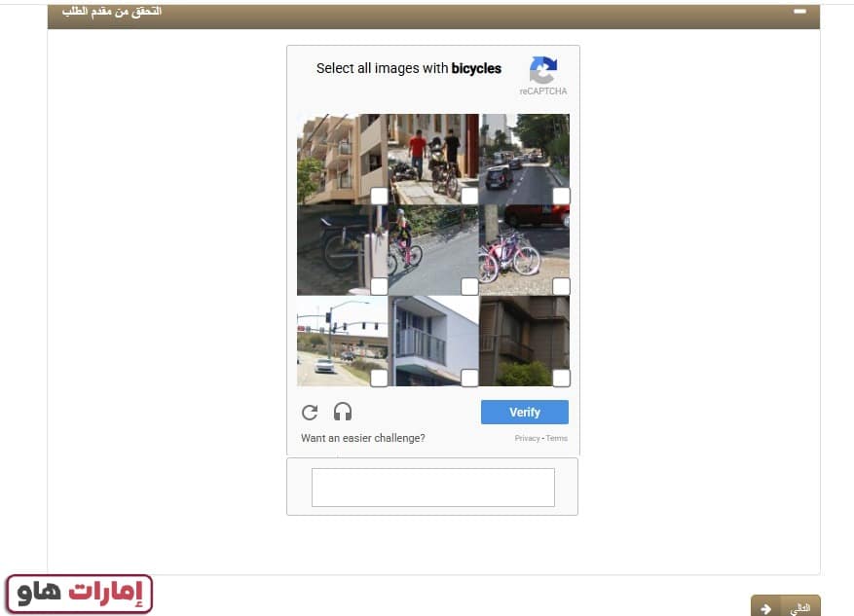854x616 pixels.
Task: Tick the checkbox on the dark wooden building tile
Action: [x=561, y=378]
